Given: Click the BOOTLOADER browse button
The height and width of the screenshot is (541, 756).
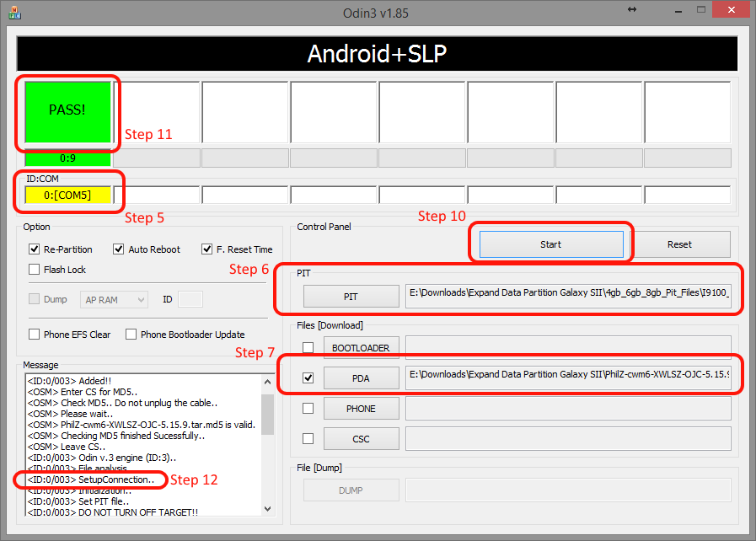Looking at the screenshot, I should pos(361,348).
